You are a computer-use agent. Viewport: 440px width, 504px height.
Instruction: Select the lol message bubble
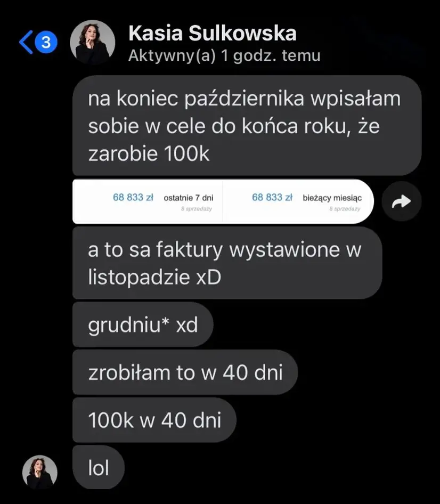[x=99, y=467]
